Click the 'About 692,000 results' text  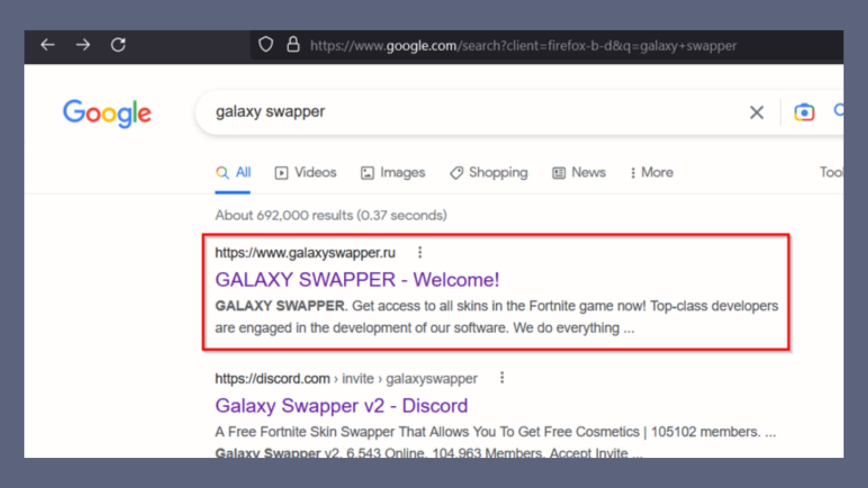coord(331,216)
